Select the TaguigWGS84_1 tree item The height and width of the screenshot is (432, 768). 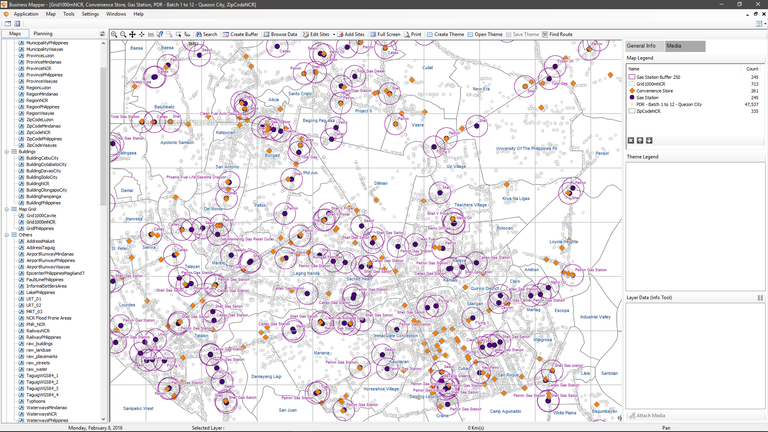pyautogui.click(x=42, y=376)
